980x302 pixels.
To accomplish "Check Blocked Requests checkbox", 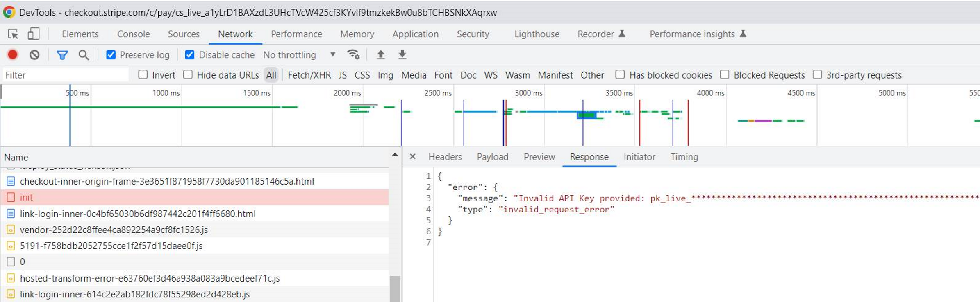I will (725, 74).
